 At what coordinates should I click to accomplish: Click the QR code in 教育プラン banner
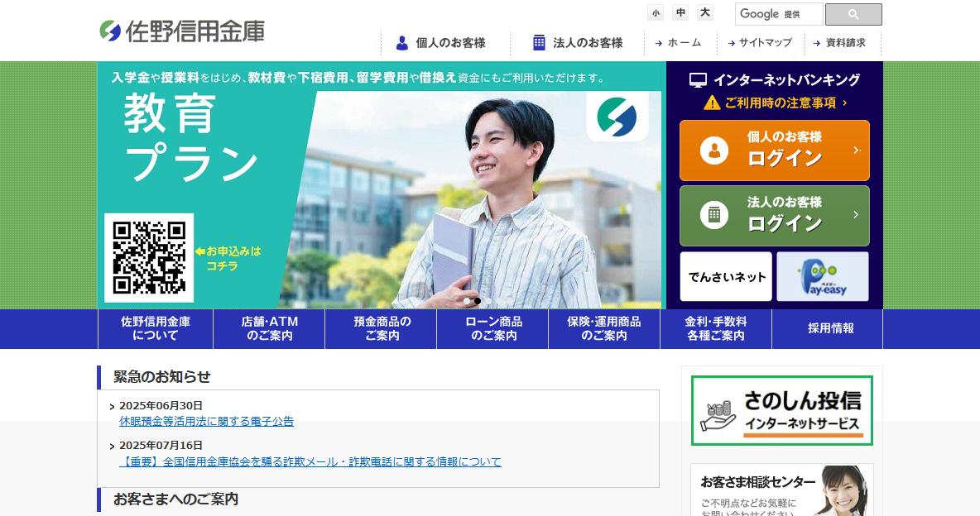point(149,258)
